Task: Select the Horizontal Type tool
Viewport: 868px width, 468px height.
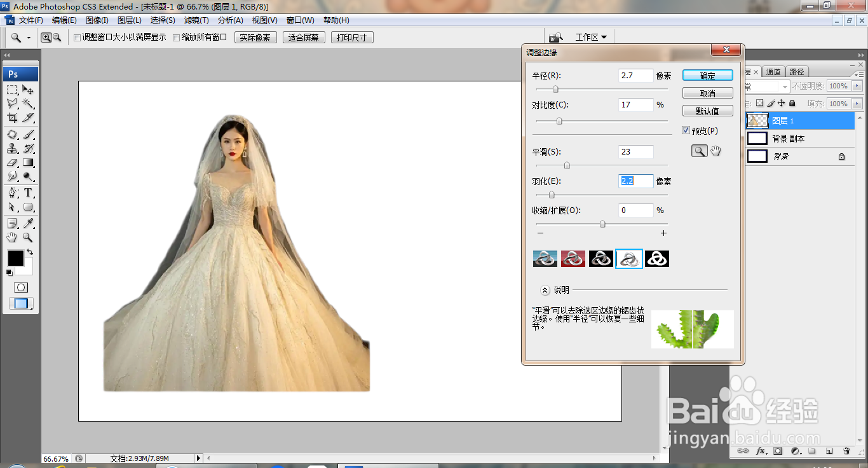Action: pyautogui.click(x=29, y=193)
